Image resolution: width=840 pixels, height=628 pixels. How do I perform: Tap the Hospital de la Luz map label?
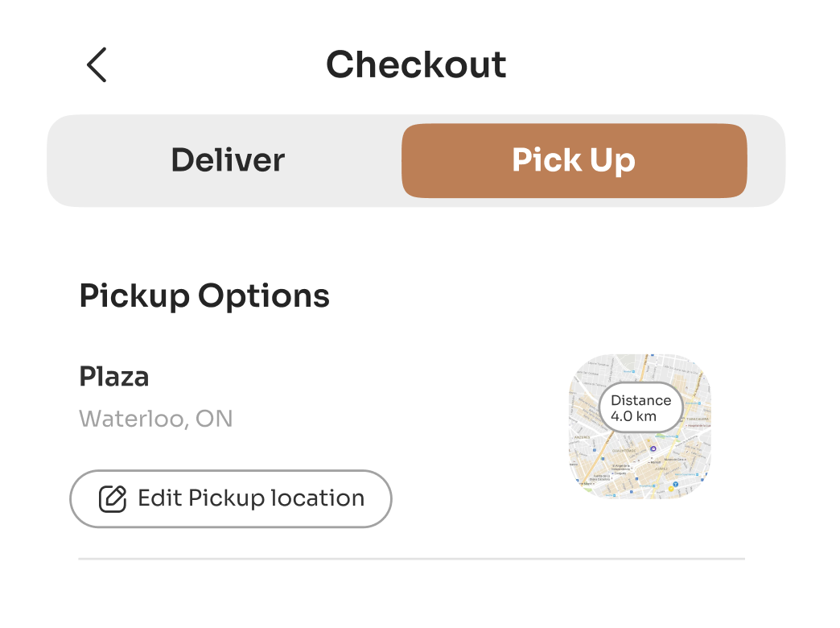pyautogui.click(x=698, y=426)
